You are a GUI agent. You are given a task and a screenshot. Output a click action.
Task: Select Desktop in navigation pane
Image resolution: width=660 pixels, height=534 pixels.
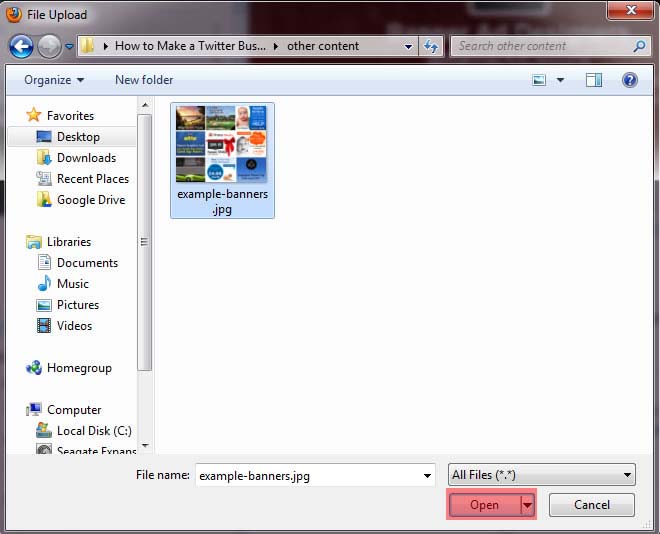pos(78,137)
